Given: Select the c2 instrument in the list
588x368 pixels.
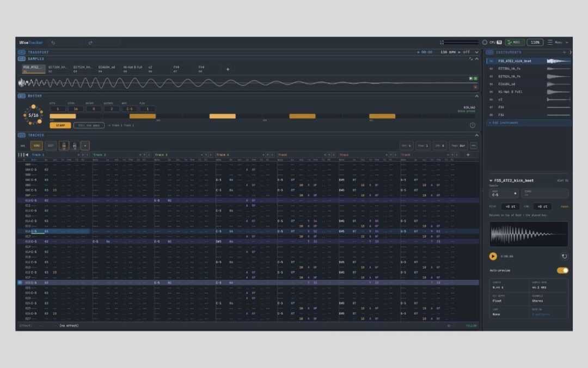Looking at the screenshot, I should pos(529,100).
